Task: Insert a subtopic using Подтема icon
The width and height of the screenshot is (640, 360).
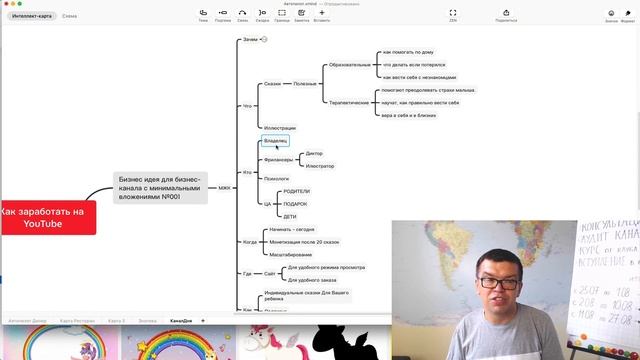Action: tap(223, 16)
